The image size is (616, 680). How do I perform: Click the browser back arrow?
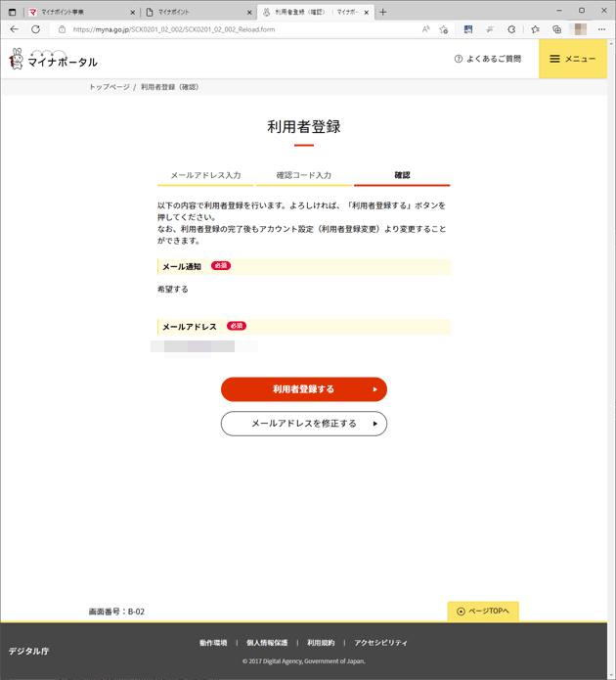14,29
